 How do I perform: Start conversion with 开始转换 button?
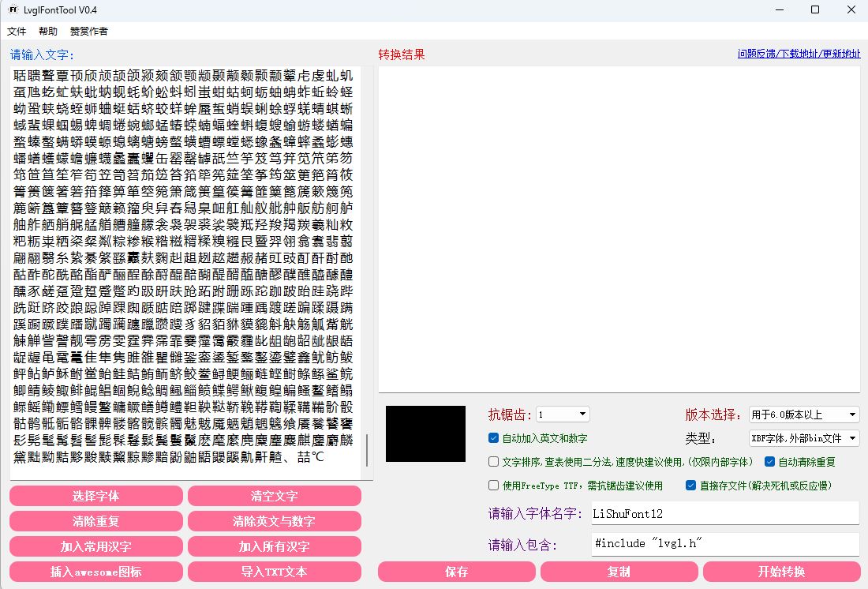780,572
